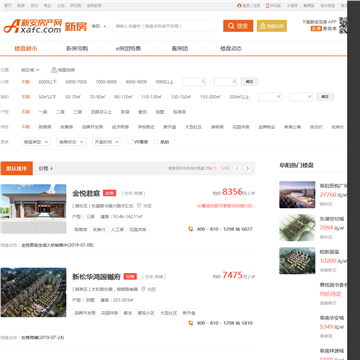360x360 pixels.
Task: Open the e房团特惠 navigation tab
Action: pyautogui.click(x=128, y=48)
